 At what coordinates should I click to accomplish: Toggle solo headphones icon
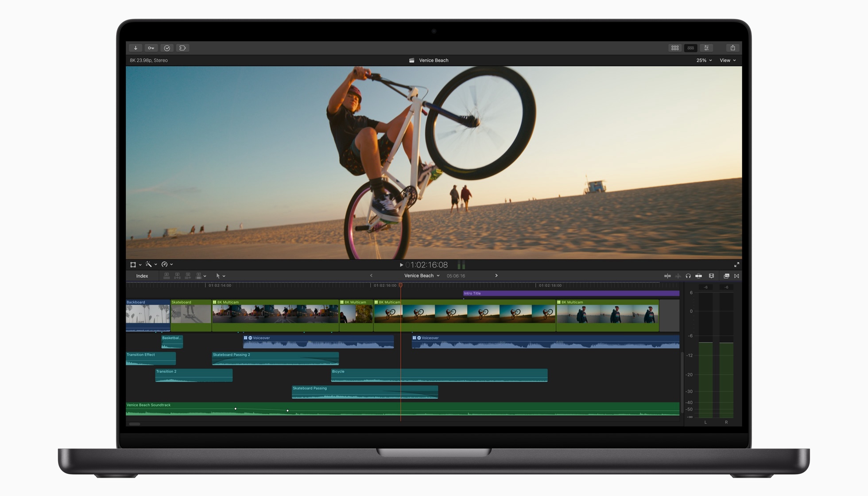(688, 276)
